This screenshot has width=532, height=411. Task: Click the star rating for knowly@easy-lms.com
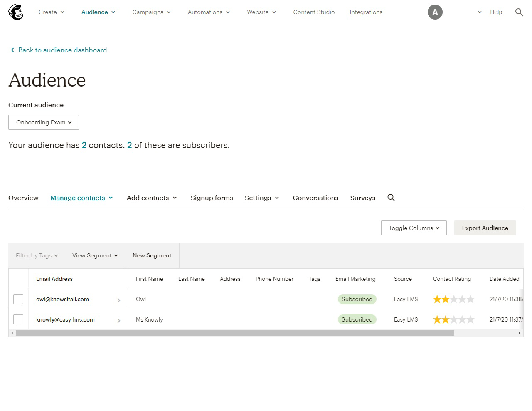pyautogui.click(x=453, y=319)
